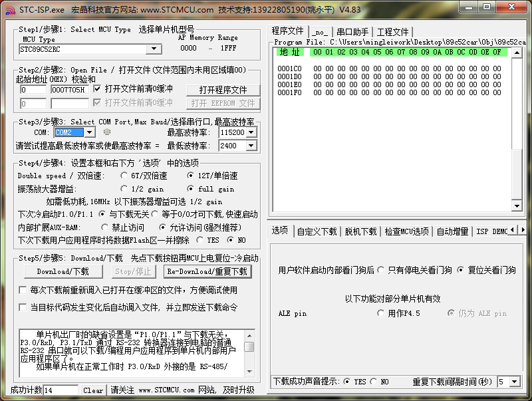532x401 pixels.
Task: Clear the success counter with Clear button
Action: point(93,390)
